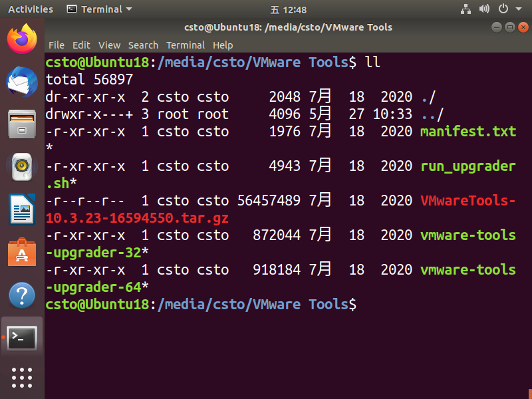
Task: Open the clock showing 12:48
Action: [x=289, y=10]
